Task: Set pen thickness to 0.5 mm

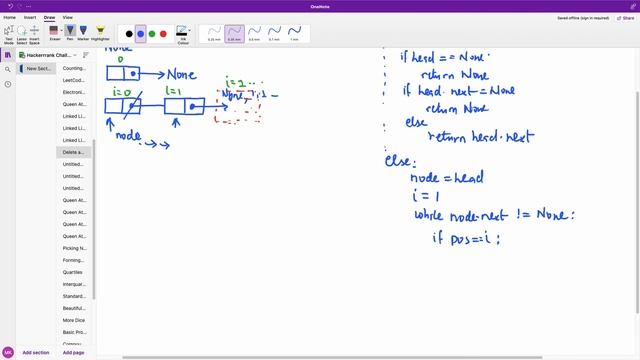Action: [x=254, y=33]
